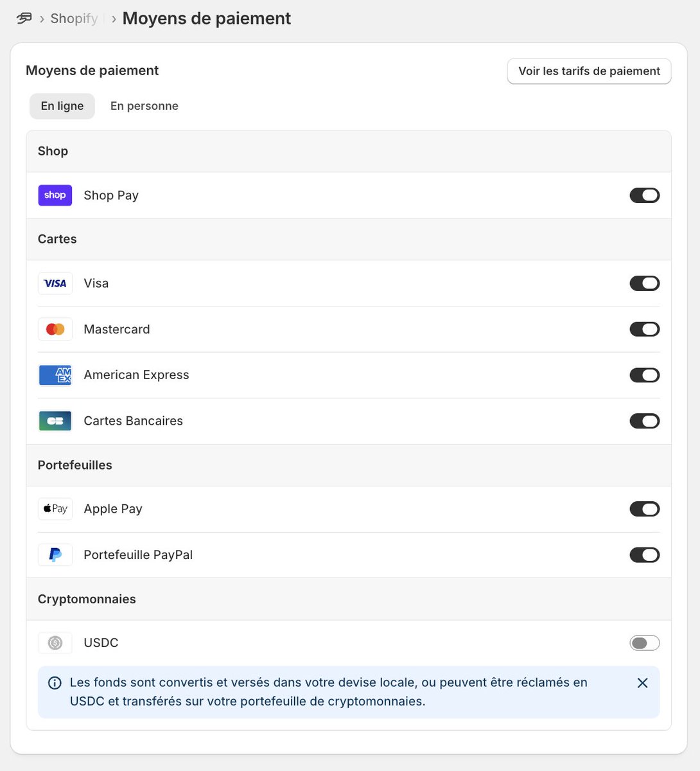Screen dimensions: 700x771
Task: Switch off Portefeuille PayPal toggle
Action: pyautogui.click(x=645, y=554)
